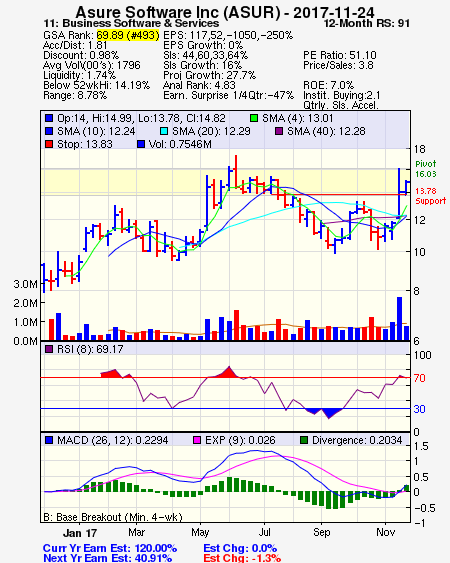The width and height of the screenshot is (450, 563).
Task: Click the EPS Growth: 0% text
Action: 203,45
